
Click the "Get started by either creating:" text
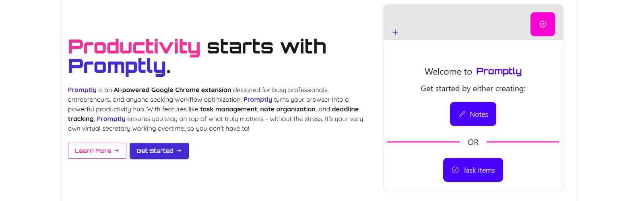pyautogui.click(x=473, y=88)
